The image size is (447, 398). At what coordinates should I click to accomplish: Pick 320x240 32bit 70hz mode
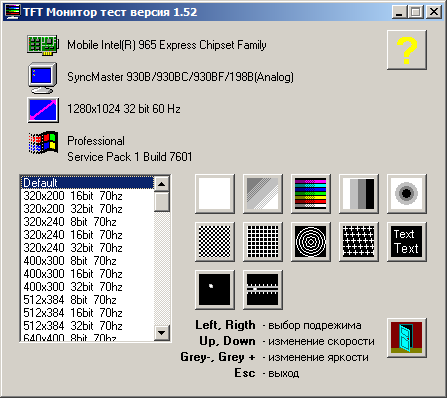coord(88,248)
